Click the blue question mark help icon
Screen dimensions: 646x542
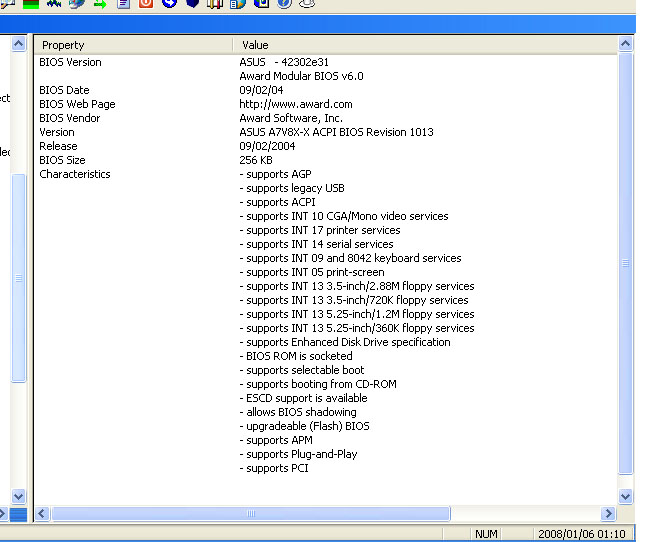[x=284, y=4]
